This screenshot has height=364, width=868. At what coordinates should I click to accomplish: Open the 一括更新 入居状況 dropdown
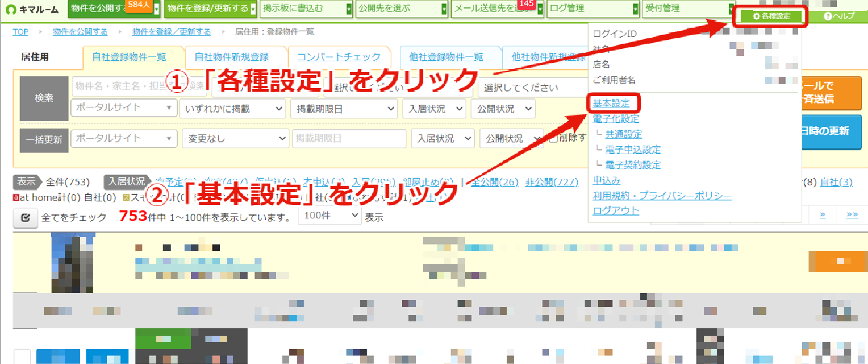[443, 139]
